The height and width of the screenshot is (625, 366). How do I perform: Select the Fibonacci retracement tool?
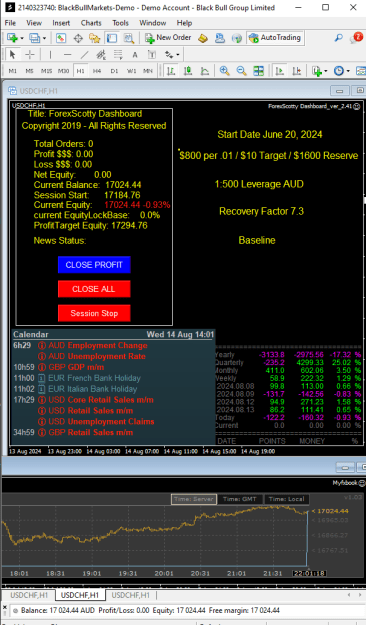118,55
